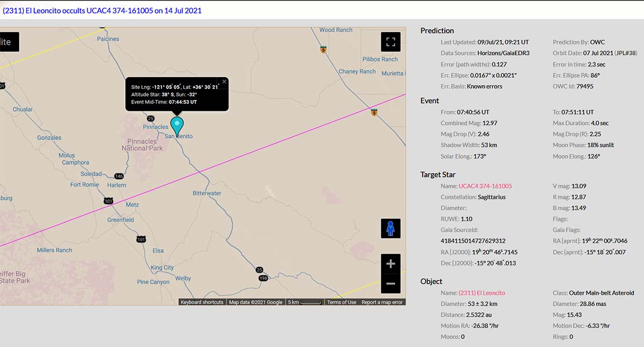Image resolution: width=644 pixels, height=347 pixels.
Task: Click the US 101 shield near Metz
Action: [108, 201]
